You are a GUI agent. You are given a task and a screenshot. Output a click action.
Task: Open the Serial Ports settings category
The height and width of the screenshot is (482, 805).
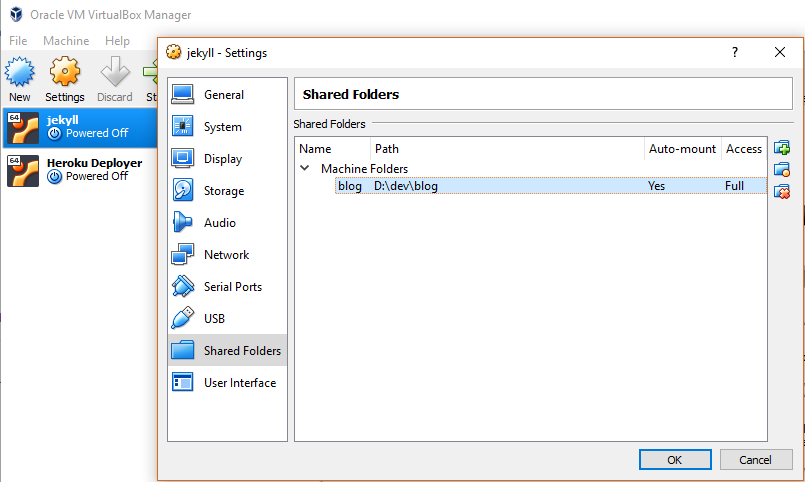pyautogui.click(x=227, y=286)
